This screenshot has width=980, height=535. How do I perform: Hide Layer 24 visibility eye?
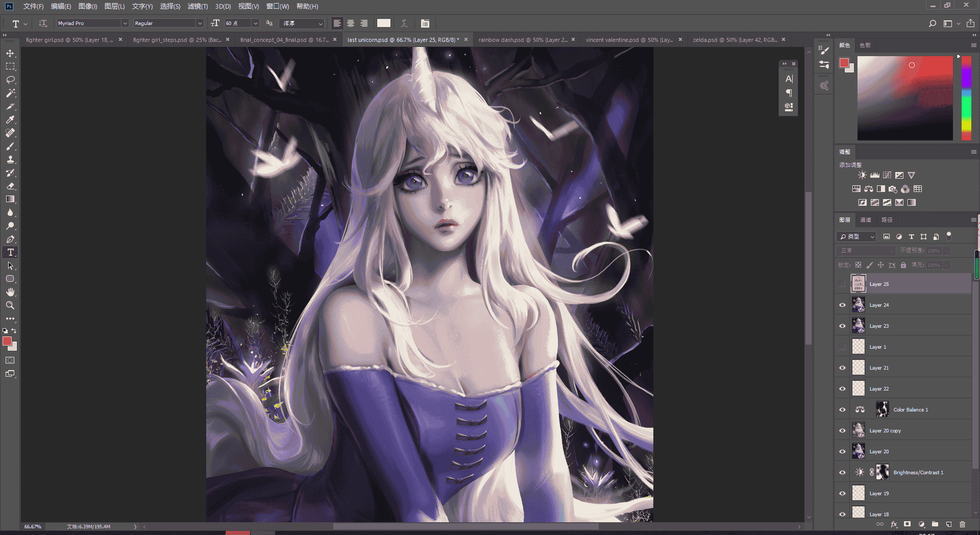pyautogui.click(x=843, y=305)
